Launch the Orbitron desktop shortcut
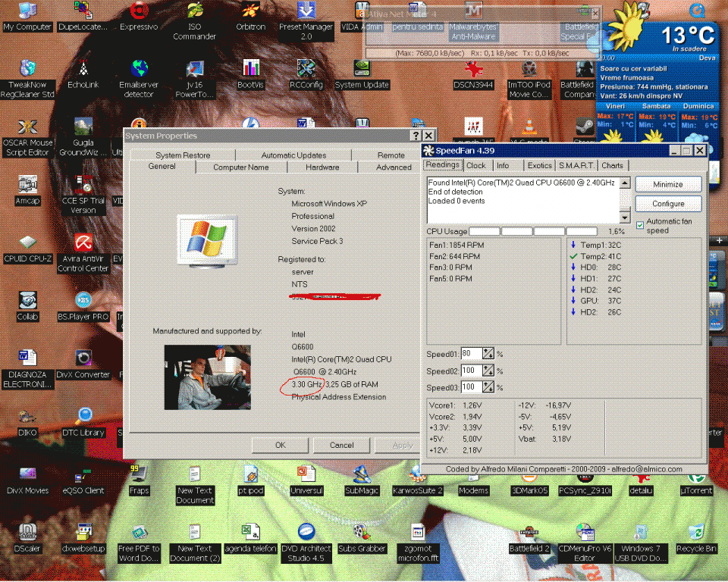 (x=250, y=17)
